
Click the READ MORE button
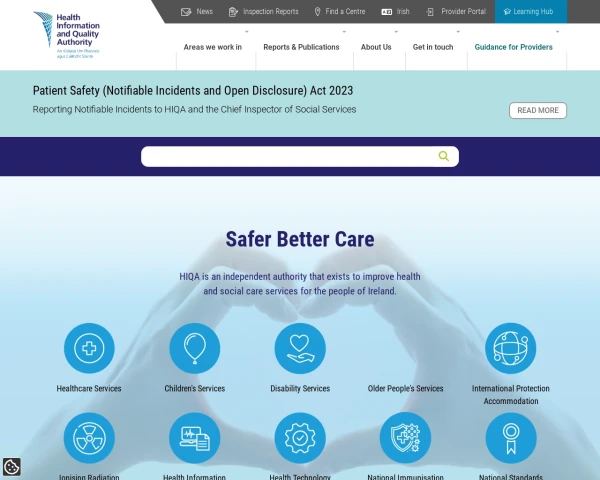(x=538, y=110)
